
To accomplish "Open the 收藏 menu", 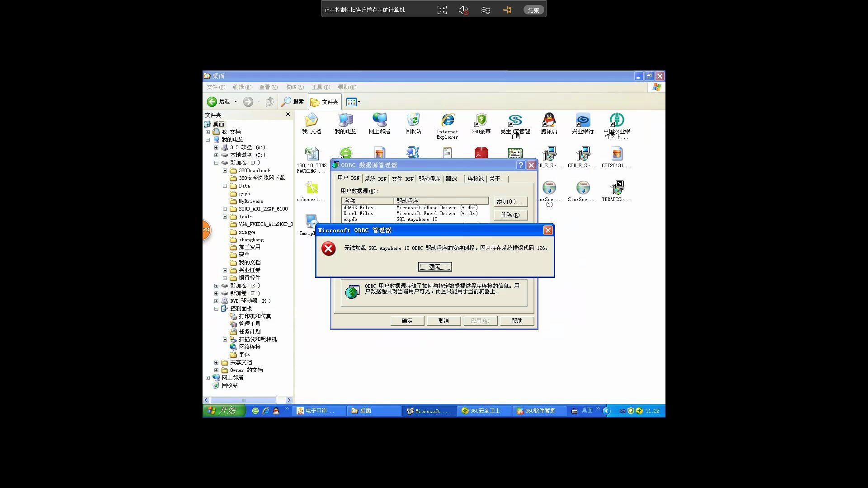I will click(294, 87).
